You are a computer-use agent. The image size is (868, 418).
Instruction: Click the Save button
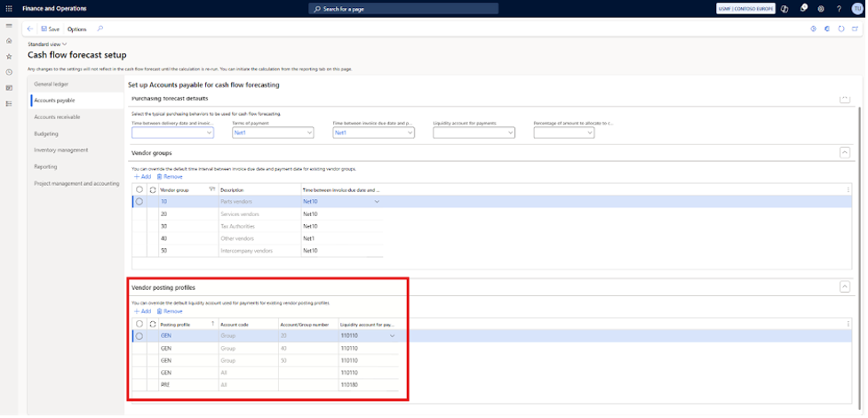point(50,28)
